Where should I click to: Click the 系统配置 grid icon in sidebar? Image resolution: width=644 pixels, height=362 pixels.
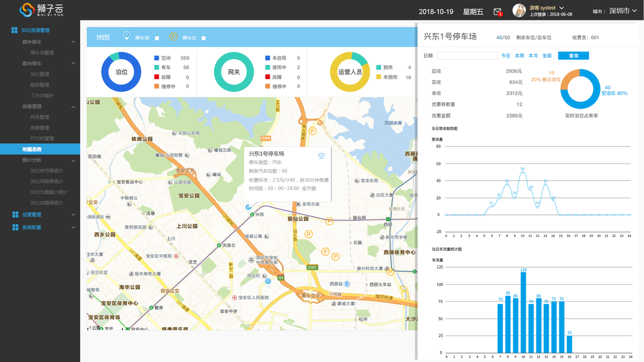pos(15,227)
